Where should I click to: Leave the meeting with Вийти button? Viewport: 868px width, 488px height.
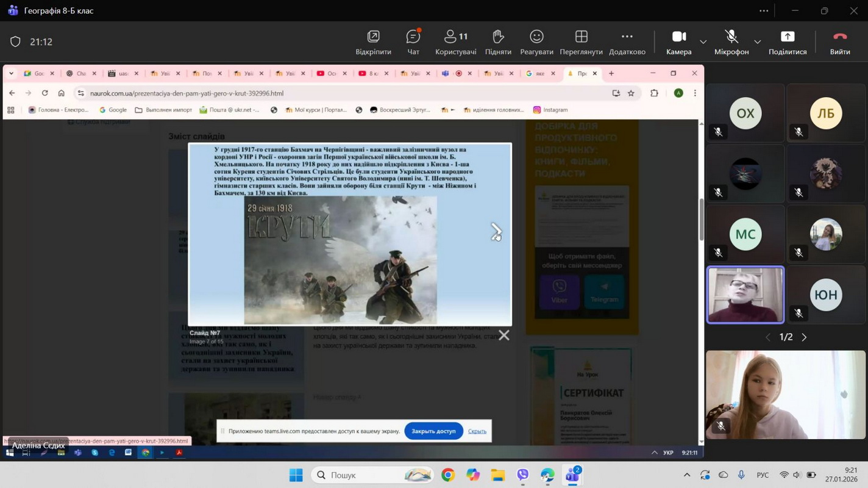point(839,41)
